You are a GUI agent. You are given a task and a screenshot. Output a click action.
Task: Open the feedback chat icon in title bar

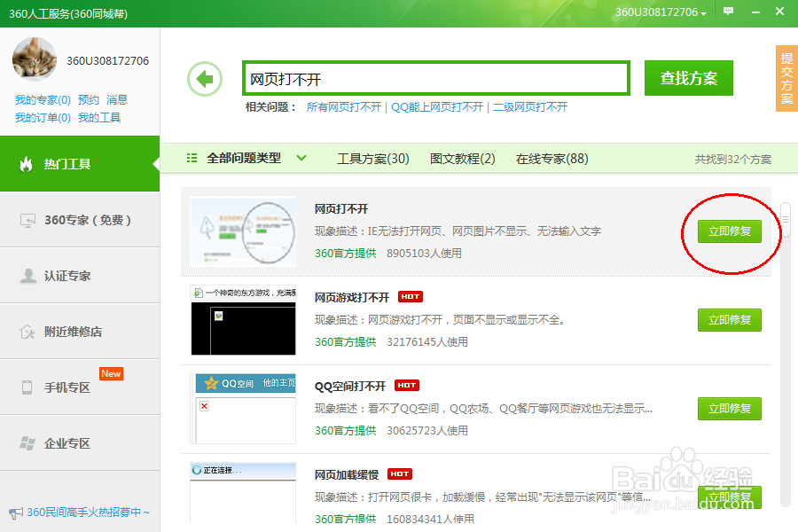[x=729, y=11]
